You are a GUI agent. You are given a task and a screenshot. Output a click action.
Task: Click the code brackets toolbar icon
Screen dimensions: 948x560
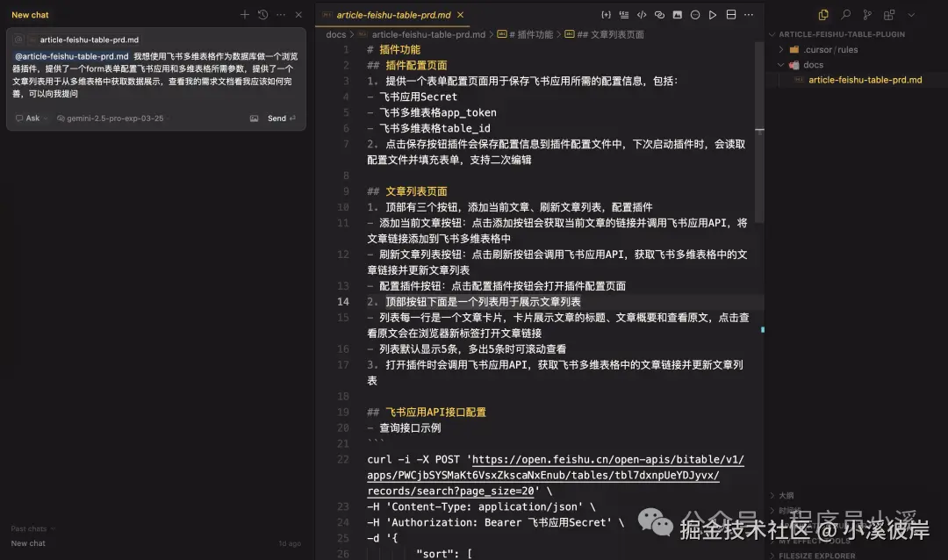pyautogui.click(x=642, y=15)
